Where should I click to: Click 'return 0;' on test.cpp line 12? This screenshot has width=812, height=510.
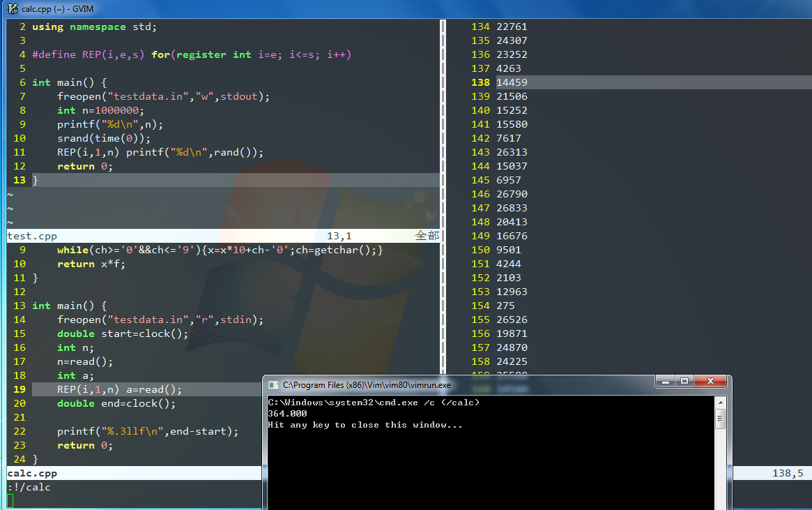pos(85,167)
